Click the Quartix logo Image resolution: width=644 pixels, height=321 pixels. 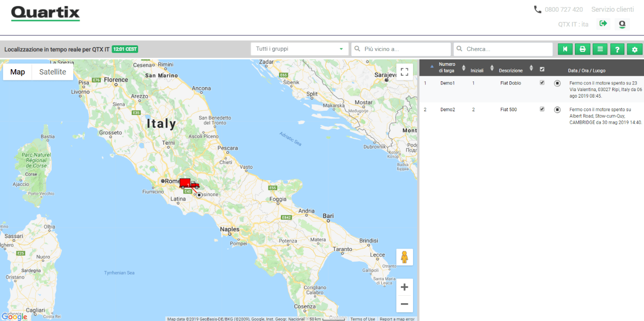click(45, 13)
